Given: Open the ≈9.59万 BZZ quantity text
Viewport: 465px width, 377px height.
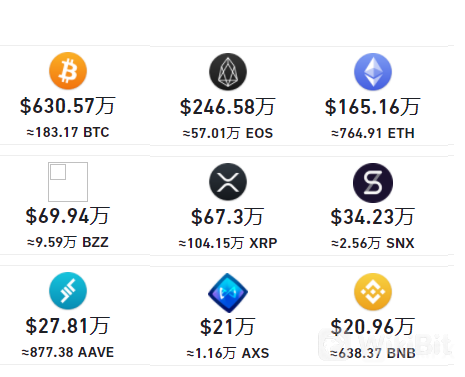Looking at the screenshot, I should (68, 242).
